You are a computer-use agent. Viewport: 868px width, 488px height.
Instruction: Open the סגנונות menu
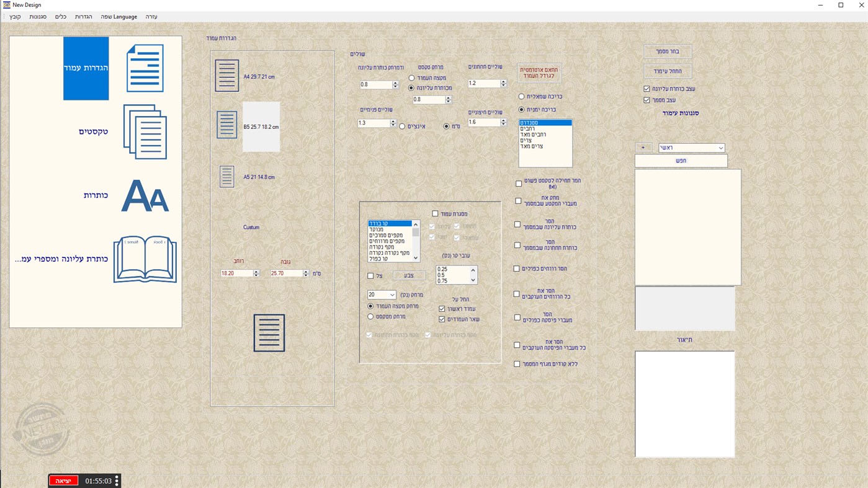click(x=37, y=16)
